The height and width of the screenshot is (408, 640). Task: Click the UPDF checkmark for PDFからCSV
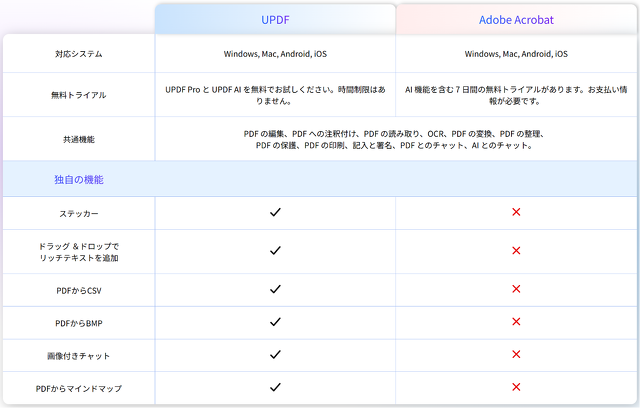click(275, 289)
